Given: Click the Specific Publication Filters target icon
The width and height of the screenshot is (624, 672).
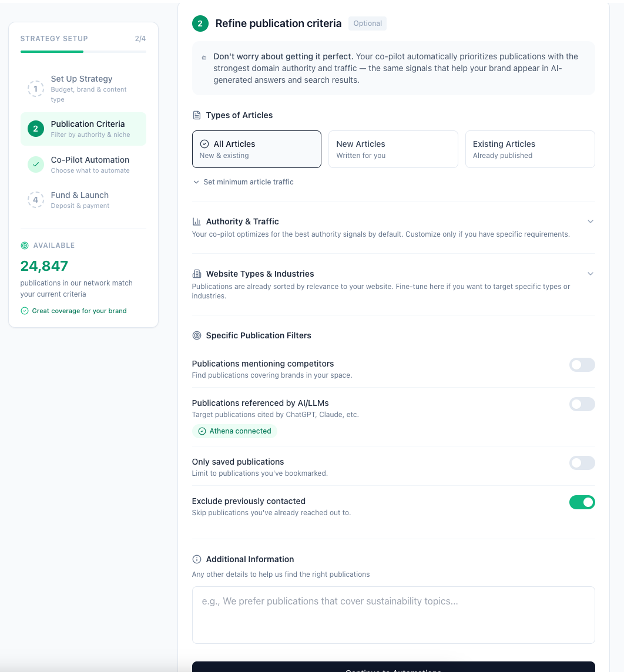Looking at the screenshot, I should pyautogui.click(x=197, y=335).
